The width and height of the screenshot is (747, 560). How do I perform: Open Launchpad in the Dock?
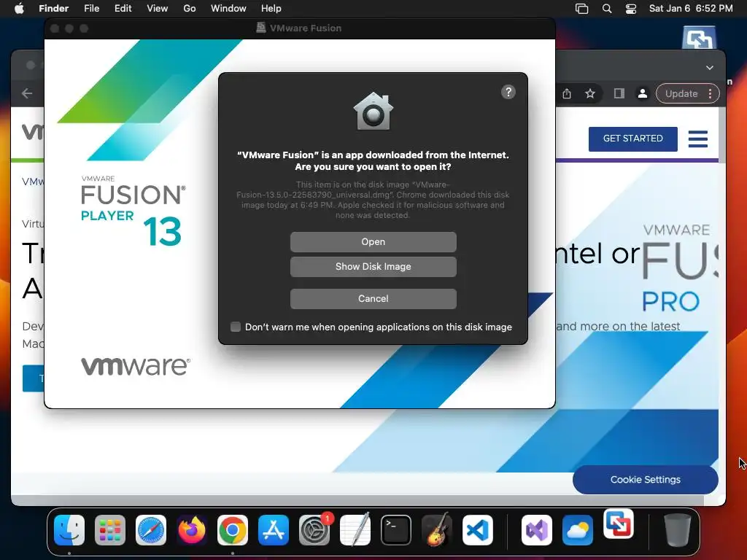(x=110, y=530)
